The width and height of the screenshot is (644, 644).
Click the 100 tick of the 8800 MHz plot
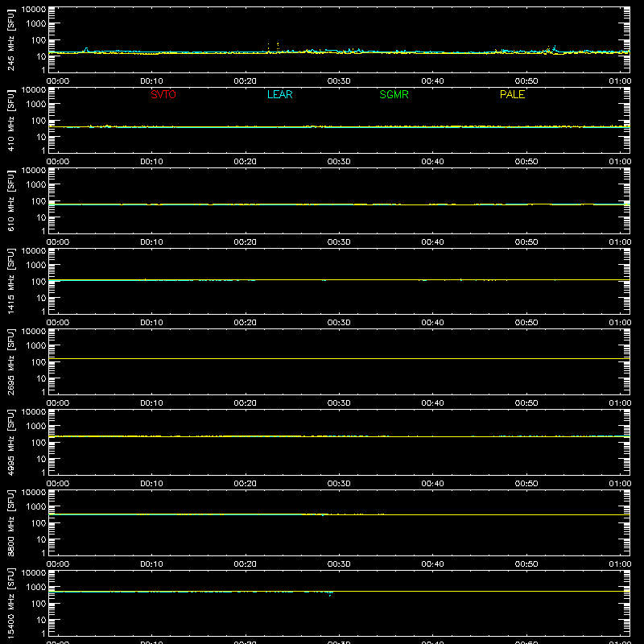point(39,523)
